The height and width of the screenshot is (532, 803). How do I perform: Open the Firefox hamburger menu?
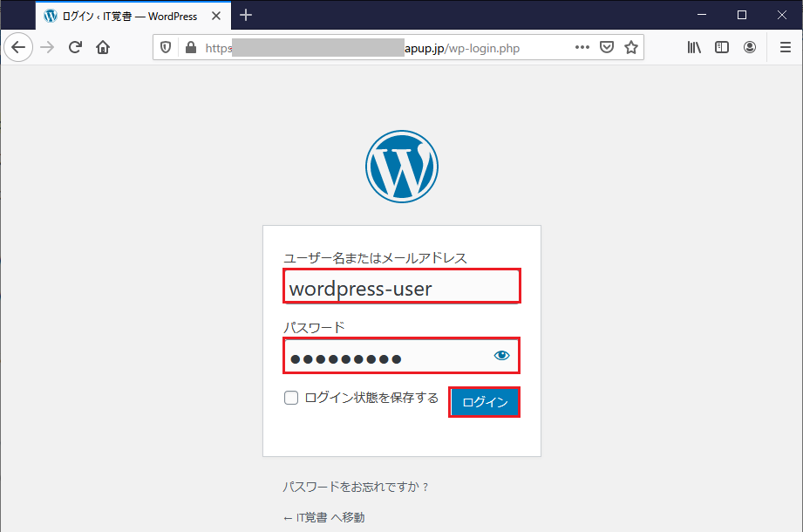785,48
